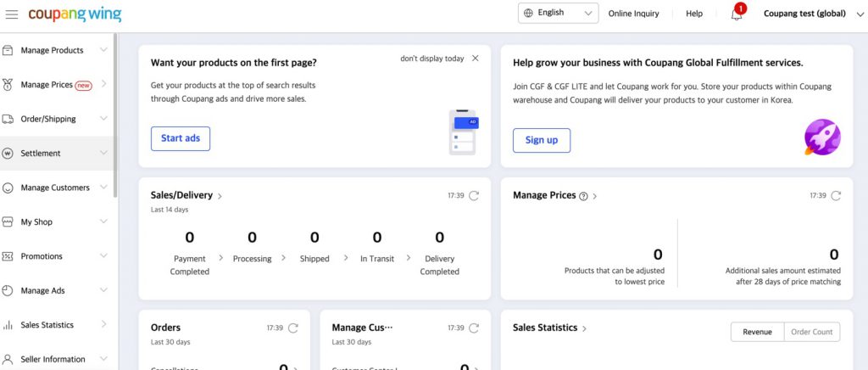Viewport: 868px width, 370px height.
Task: Click the Start ads button
Action: pyautogui.click(x=181, y=138)
